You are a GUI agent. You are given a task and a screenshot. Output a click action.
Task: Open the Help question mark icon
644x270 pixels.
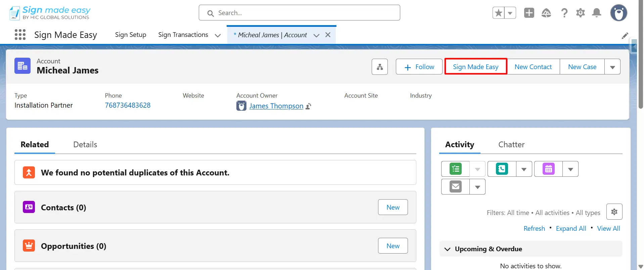564,13
